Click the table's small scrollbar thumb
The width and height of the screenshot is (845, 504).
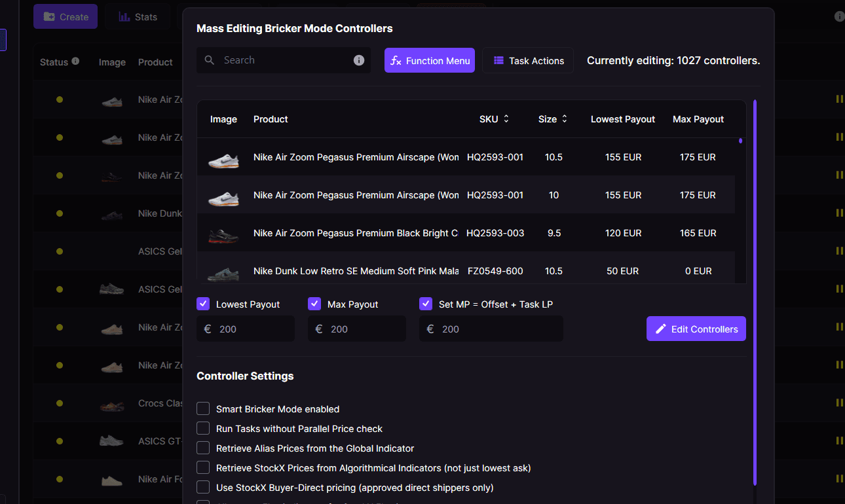pyautogui.click(x=740, y=141)
